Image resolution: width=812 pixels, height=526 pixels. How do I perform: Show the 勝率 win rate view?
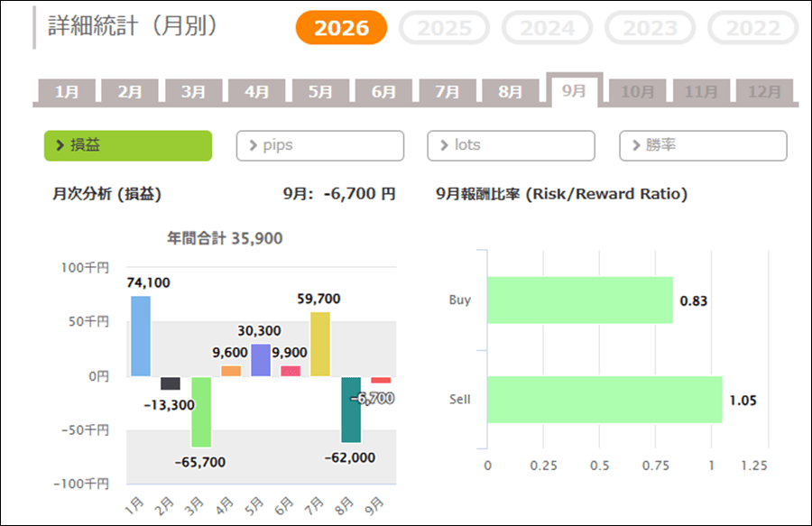coord(703,145)
